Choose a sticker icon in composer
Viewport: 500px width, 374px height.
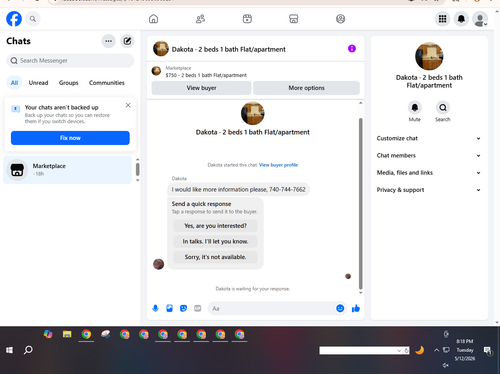183,308
